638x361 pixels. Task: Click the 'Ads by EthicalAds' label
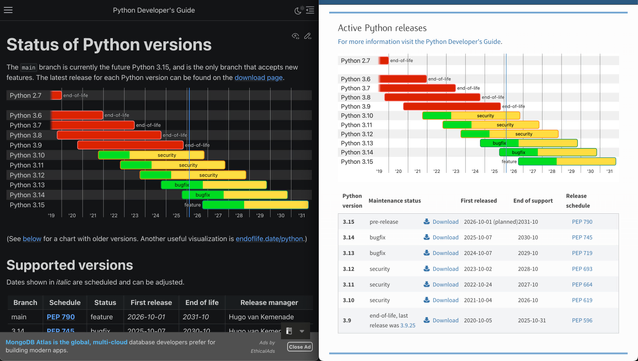[263, 346]
